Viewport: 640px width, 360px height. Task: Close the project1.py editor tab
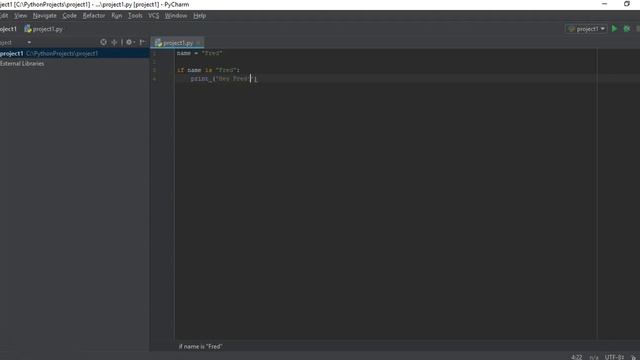click(x=199, y=43)
